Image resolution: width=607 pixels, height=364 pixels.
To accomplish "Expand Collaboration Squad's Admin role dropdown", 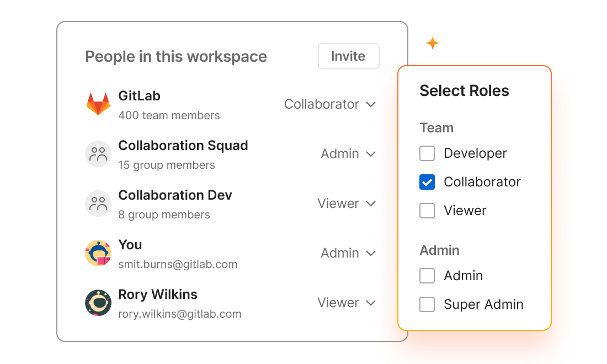I will (348, 154).
